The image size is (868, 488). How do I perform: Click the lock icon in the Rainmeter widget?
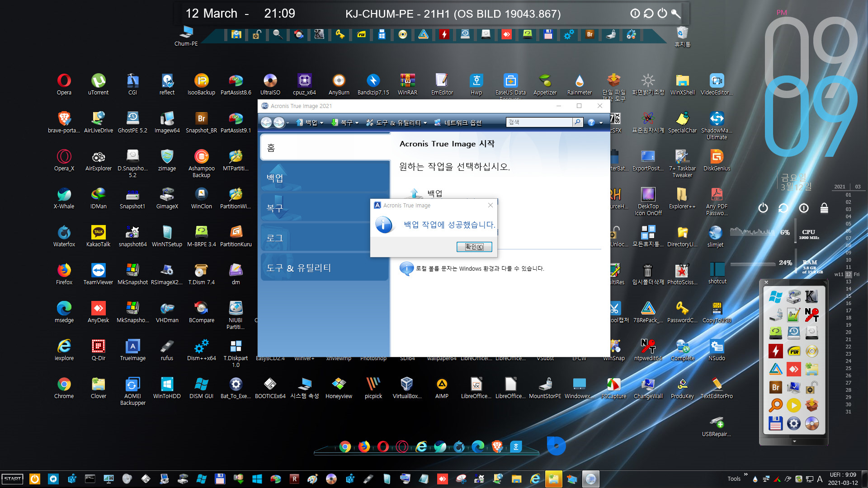point(824,208)
